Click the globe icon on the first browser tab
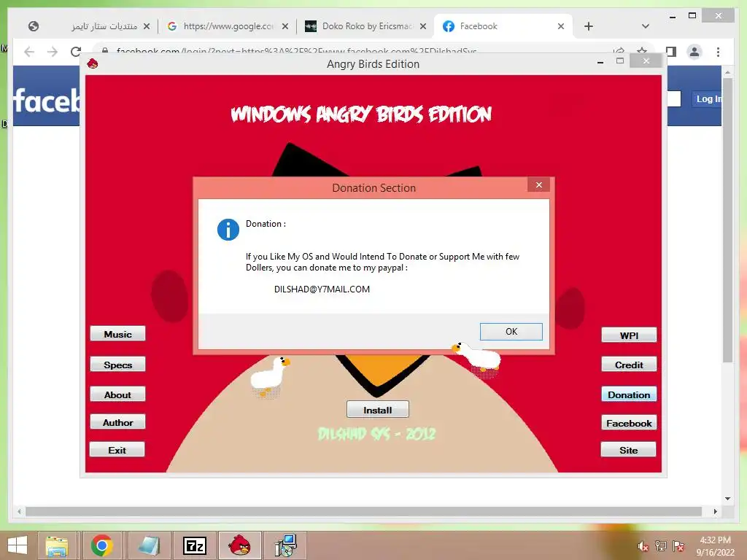 34,26
